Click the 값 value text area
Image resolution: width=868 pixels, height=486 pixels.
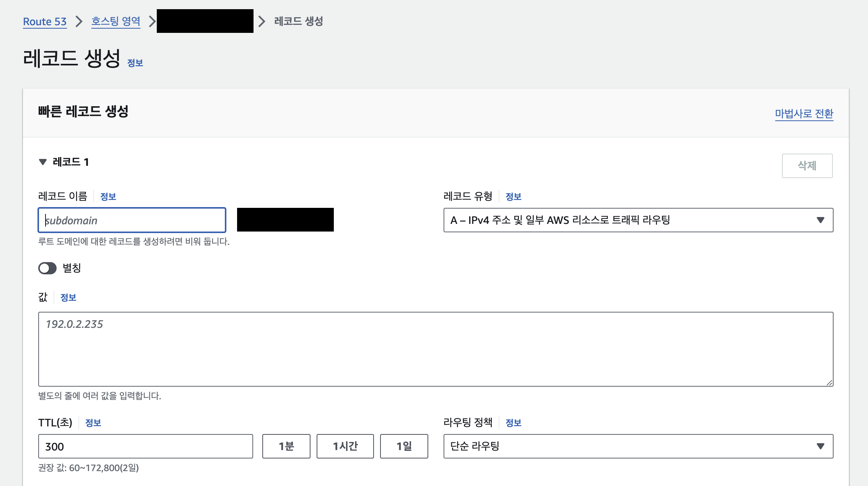435,349
